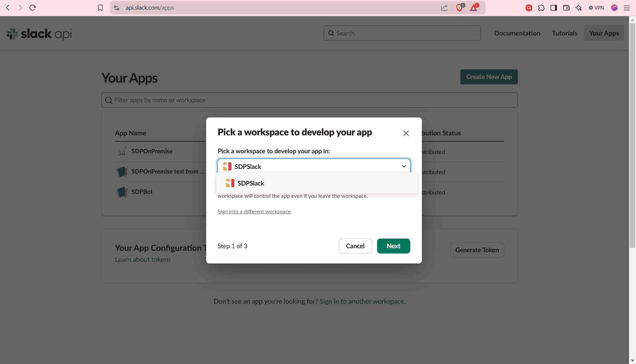Click the Slack API search field
This screenshot has height=364, width=636.
[x=402, y=33]
